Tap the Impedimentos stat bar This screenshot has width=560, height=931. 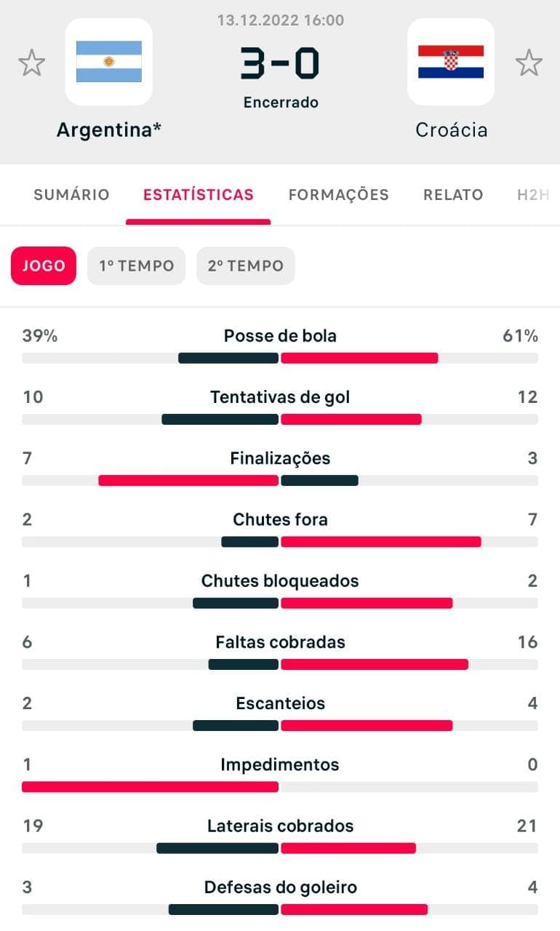(280, 787)
